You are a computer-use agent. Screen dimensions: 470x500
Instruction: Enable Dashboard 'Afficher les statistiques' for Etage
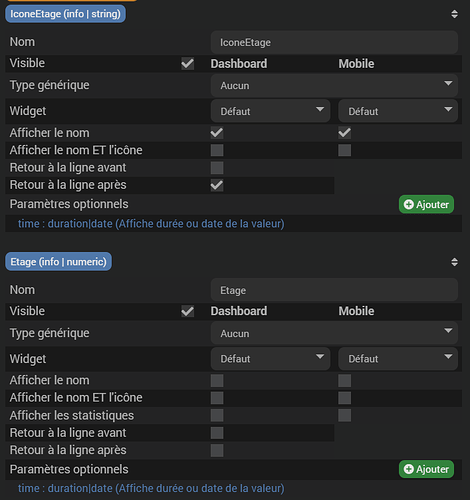click(217, 415)
